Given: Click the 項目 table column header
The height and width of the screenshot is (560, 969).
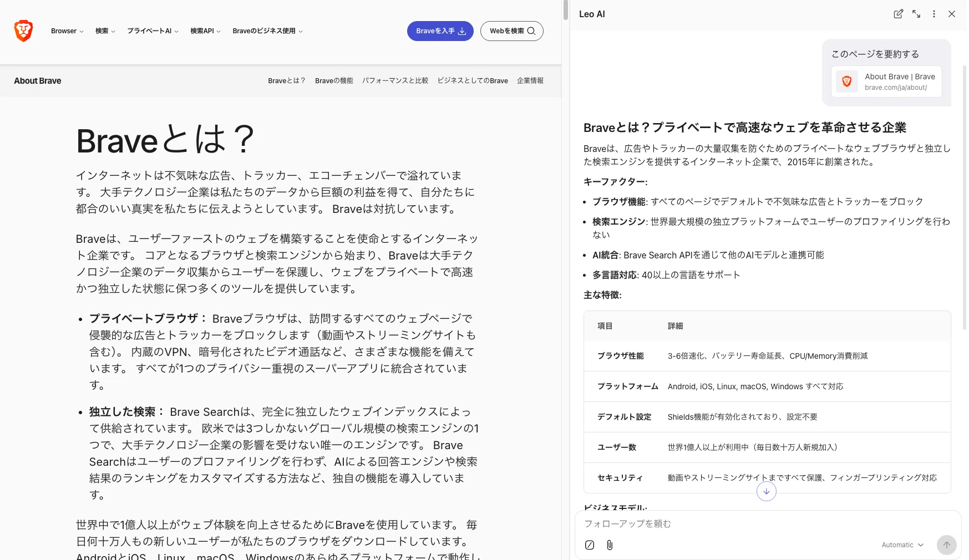Looking at the screenshot, I should click(x=605, y=326).
